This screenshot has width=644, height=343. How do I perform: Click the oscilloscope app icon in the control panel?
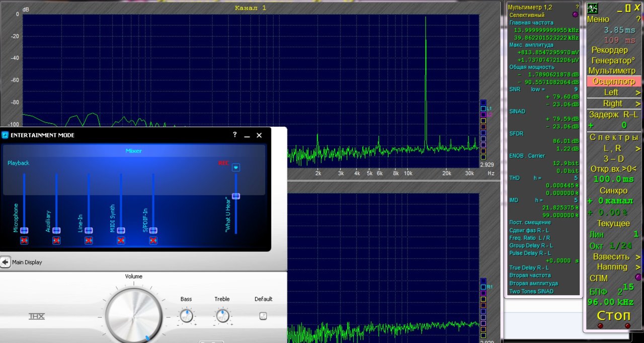pos(593,8)
